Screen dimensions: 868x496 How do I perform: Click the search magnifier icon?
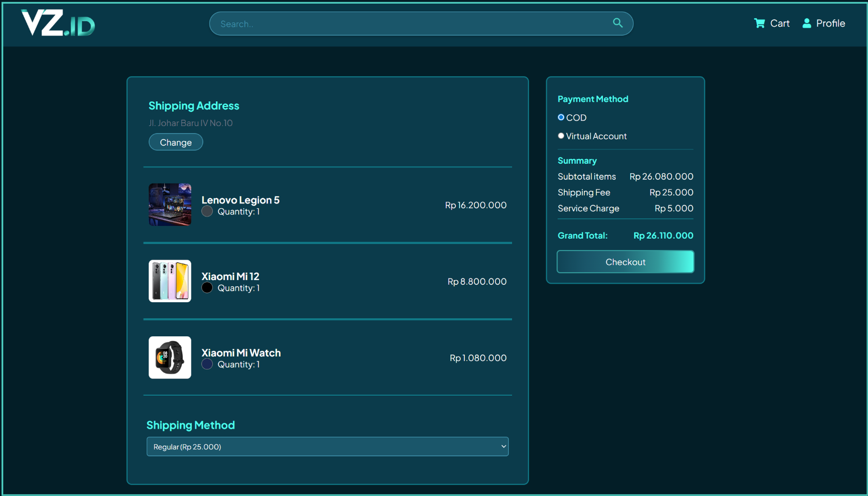(617, 23)
